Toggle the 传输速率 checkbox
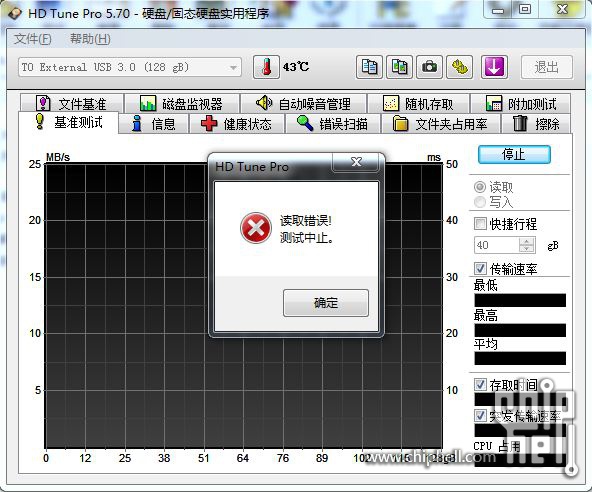This screenshot has height=492, width=592. [x=480, y=268]
